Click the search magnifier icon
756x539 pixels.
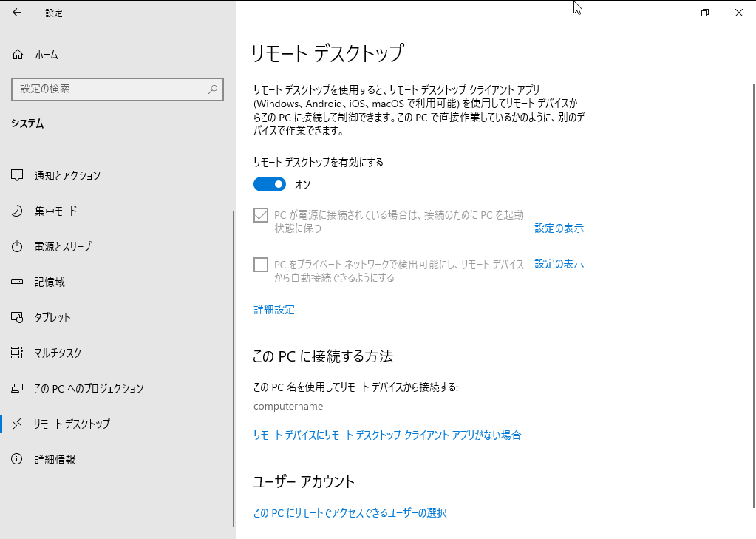[x=213, y=89]
